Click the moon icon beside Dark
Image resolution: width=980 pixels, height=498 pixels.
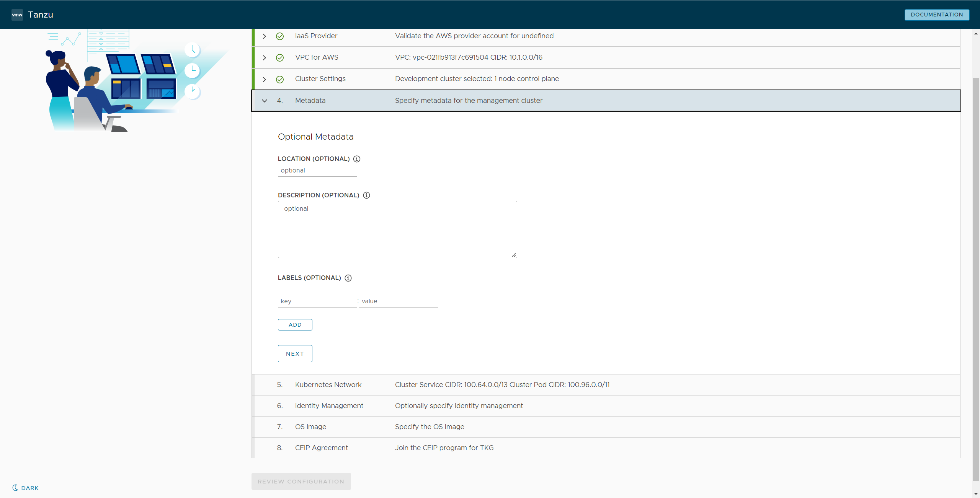pos(15,488)
